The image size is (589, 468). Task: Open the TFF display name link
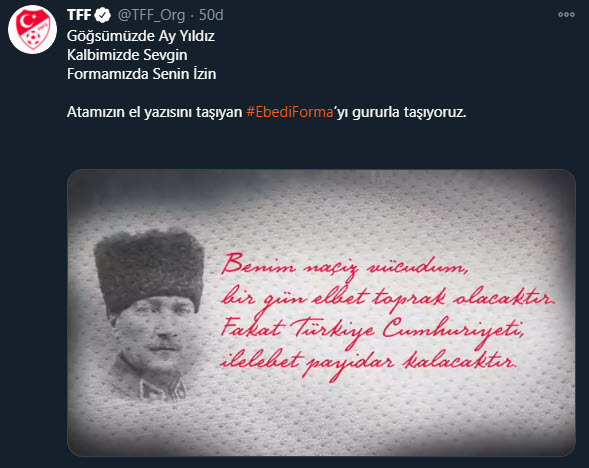[x=79, y=15]
